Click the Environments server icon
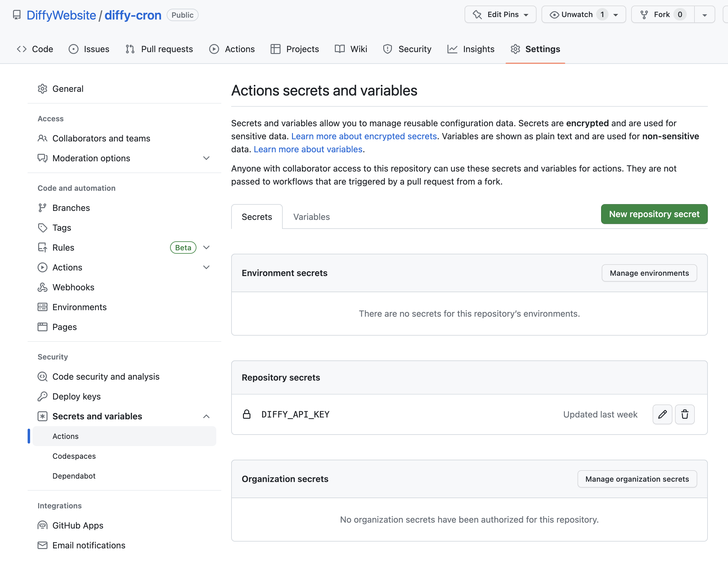This screenshot has height=567, width=728. pyautogui.click(x=42, y=307)
